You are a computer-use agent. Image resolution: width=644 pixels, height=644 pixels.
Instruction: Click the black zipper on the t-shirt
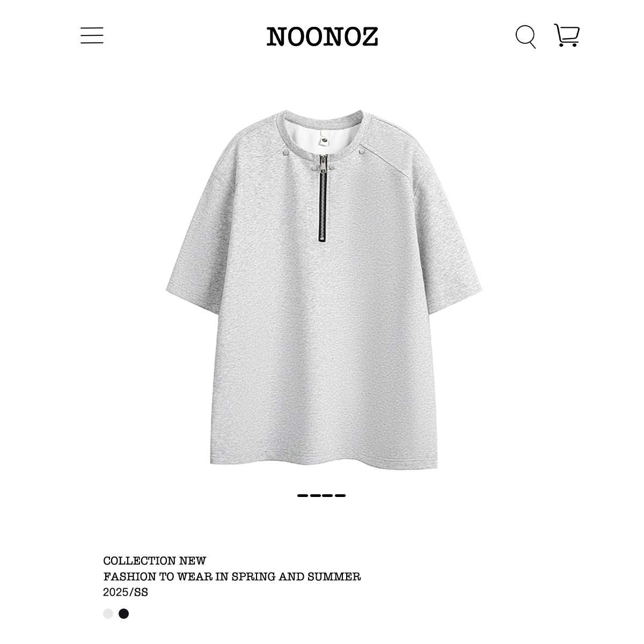(x=323, y=200)
